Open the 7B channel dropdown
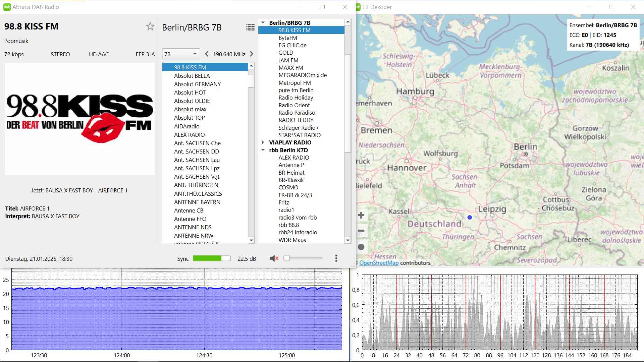644x362 pixels. (x=181, y=54)
